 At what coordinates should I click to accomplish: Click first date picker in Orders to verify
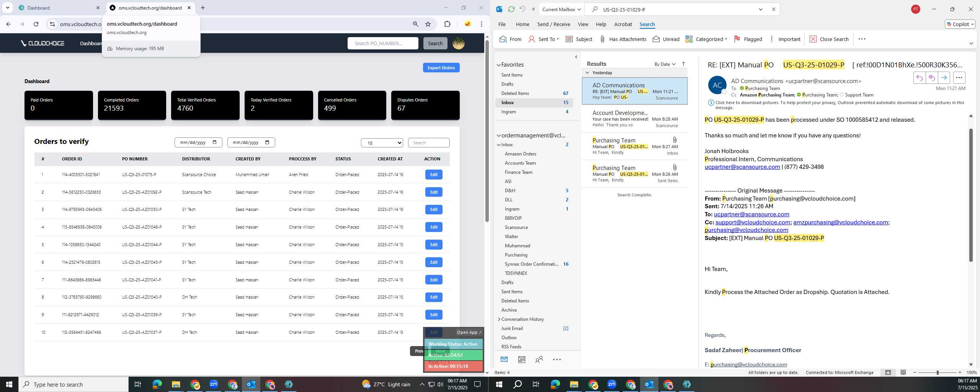click(198, 142)
